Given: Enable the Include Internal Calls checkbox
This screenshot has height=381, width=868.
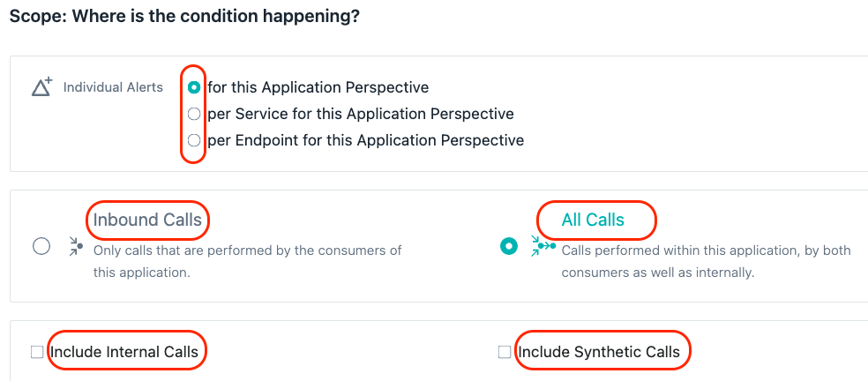Looking at the screenshot, I should (x=37, y=352).
